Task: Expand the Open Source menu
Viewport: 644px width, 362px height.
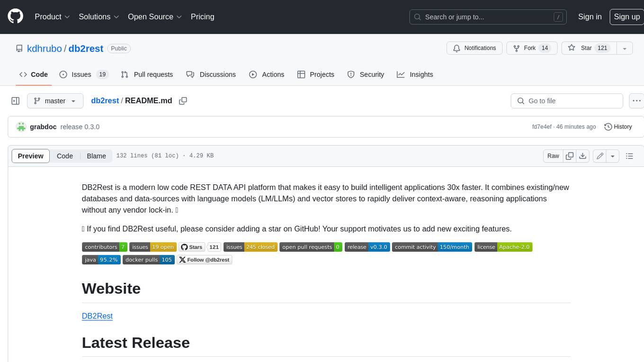Action: (155, 17)
